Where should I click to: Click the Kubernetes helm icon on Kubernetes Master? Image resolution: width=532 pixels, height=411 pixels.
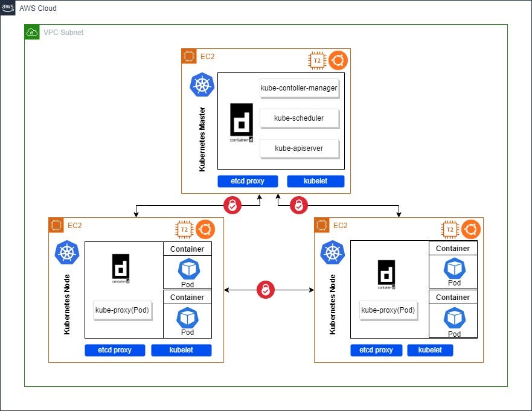coord(202,85)
